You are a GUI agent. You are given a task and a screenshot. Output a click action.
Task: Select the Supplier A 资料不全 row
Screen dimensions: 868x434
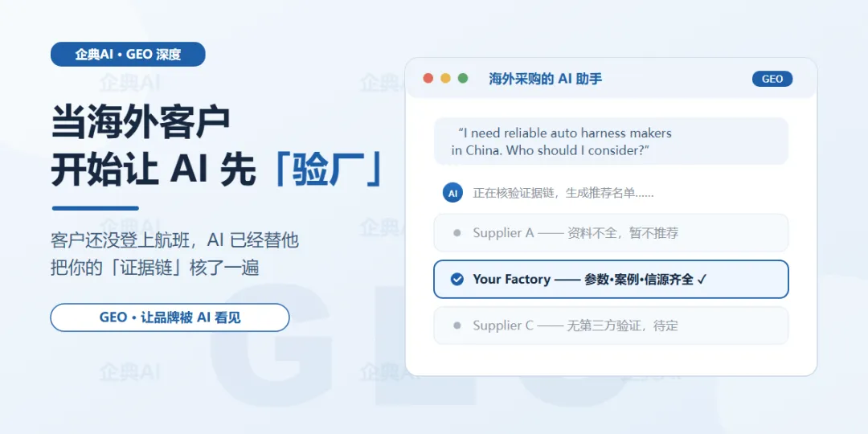tap(611, 233)
